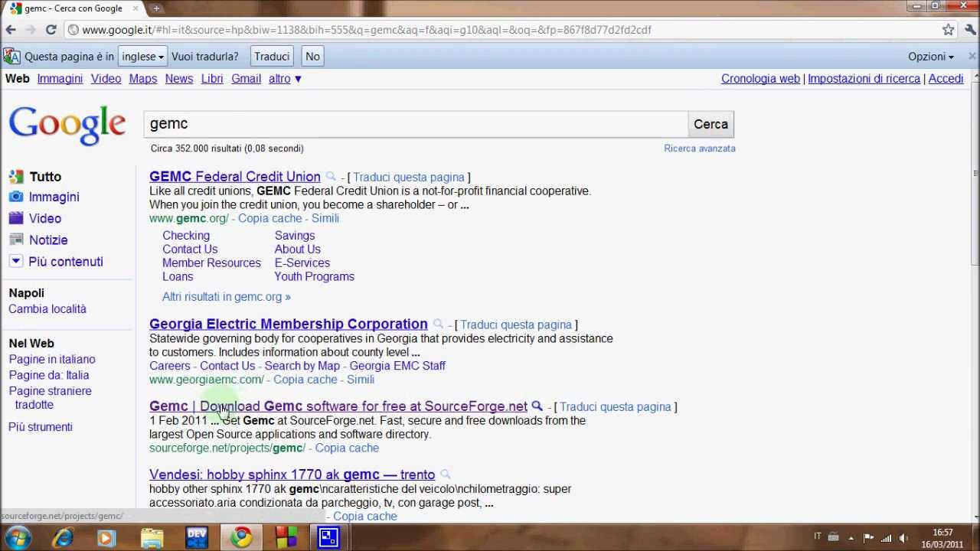Viewport: 980px width, 551px height.
Task: Click in the Google search box
Action: pyautogui.click(x=416, y=124)
